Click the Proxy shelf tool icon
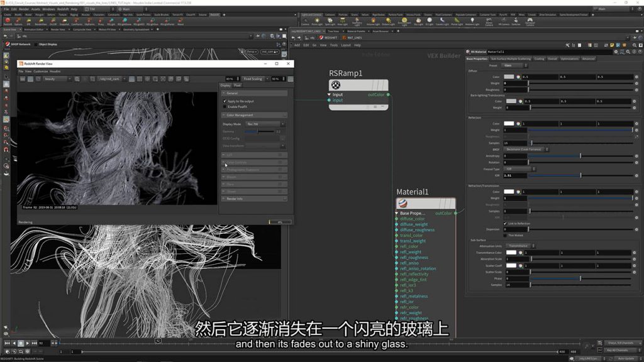The height and width of the screenshot is (362, 644). (x=101, y=20)
